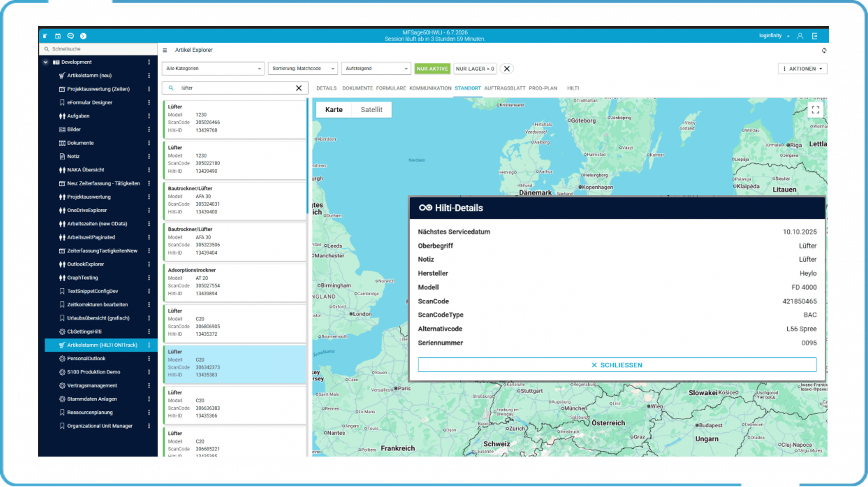Click the lüfter article search field

[x=235, y=88]
